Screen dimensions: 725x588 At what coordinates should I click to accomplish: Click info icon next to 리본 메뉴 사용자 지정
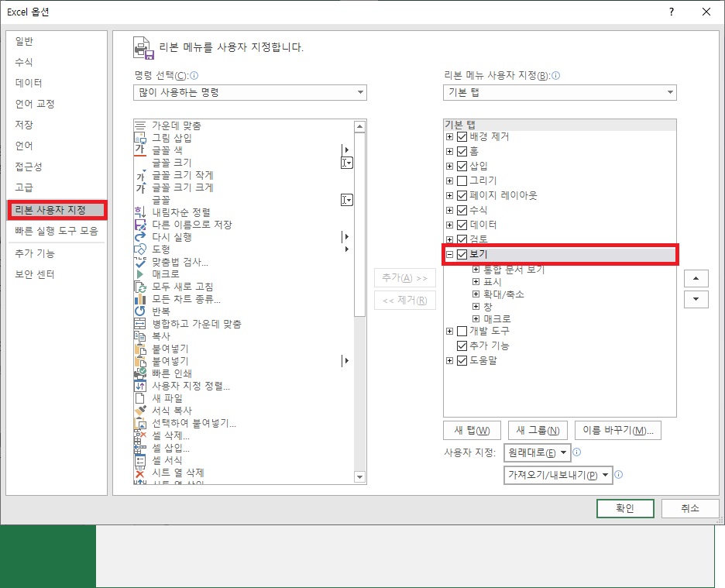pyautogui.click(x=556, y=75)
